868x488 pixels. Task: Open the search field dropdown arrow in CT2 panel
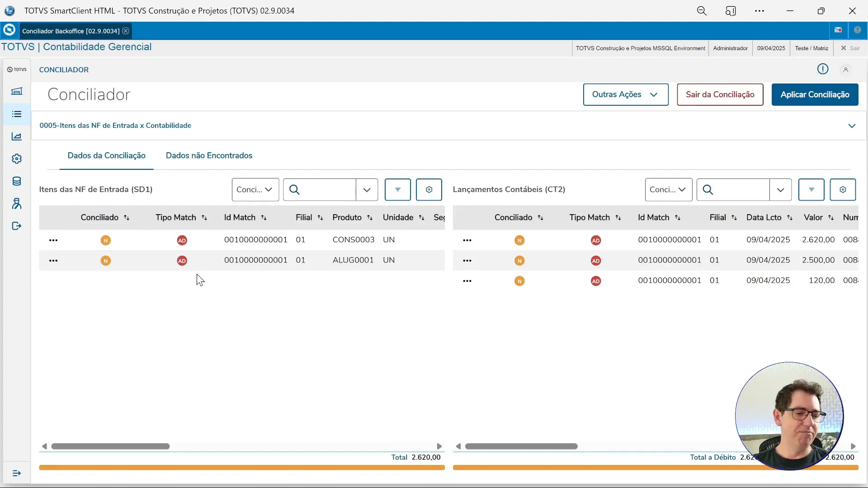(x=781, y=190)
